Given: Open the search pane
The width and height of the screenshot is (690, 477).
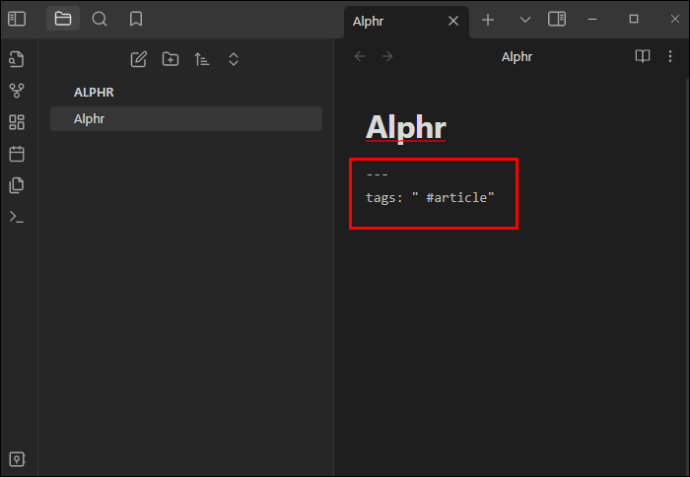Looking at the screenshot, I should [99, 19].
